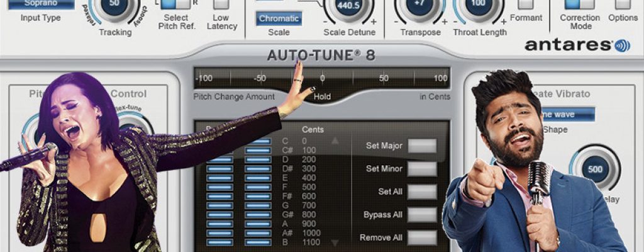Toggle the right-column button for note F
The height and width of the screenshot is (252, 644).
pos(258,187)
